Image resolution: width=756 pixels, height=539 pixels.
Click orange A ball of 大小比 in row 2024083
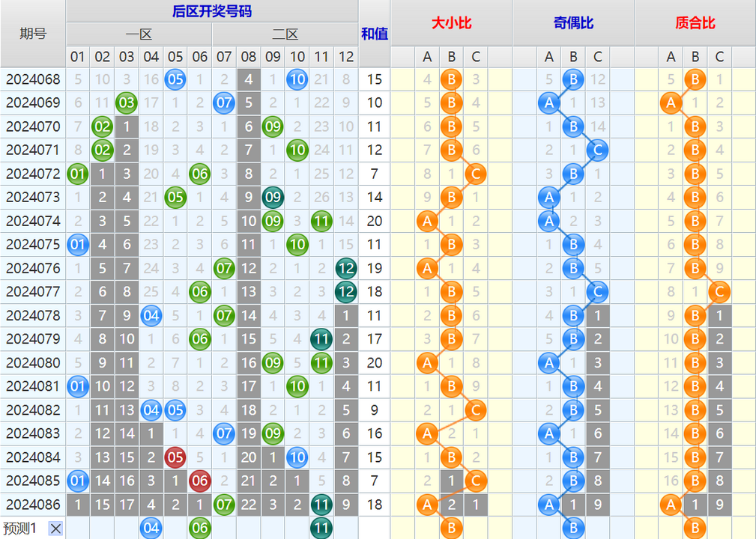(x=426, y=433)
